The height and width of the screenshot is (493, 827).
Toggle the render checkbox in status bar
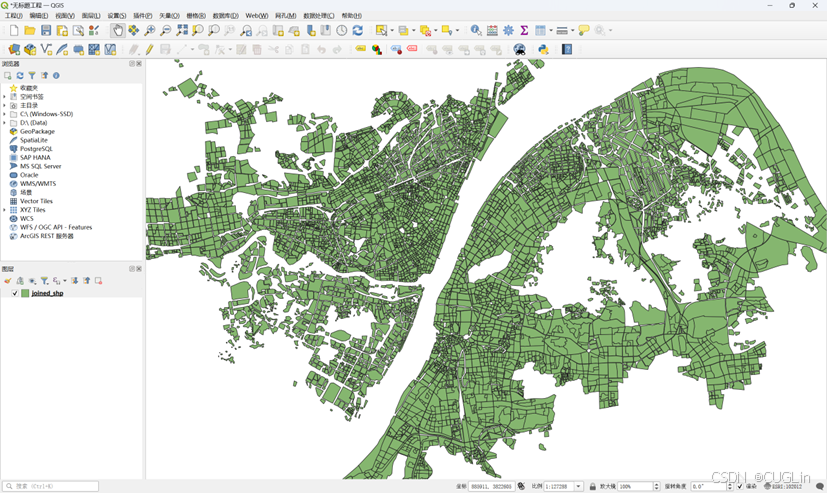click(739, 486)
